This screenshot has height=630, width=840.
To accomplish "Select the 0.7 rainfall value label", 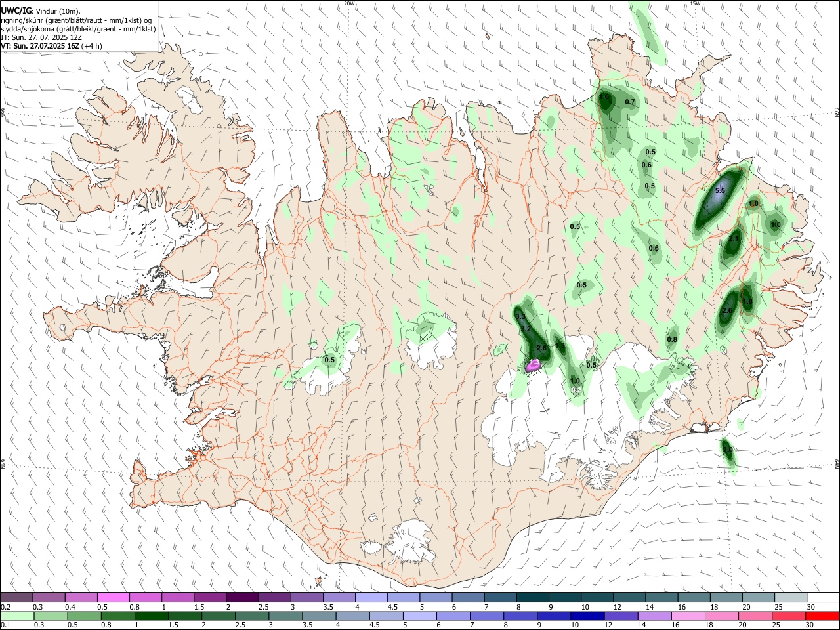I will click(x=630, y=102).
